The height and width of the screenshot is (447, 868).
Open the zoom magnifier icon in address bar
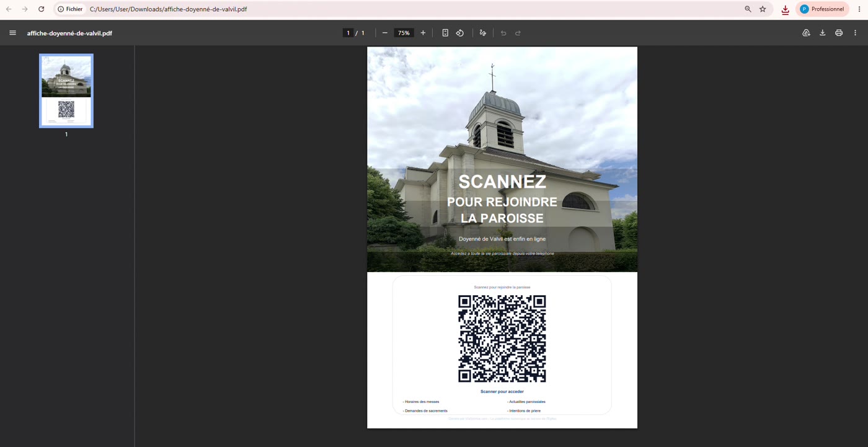pos(748,9)
